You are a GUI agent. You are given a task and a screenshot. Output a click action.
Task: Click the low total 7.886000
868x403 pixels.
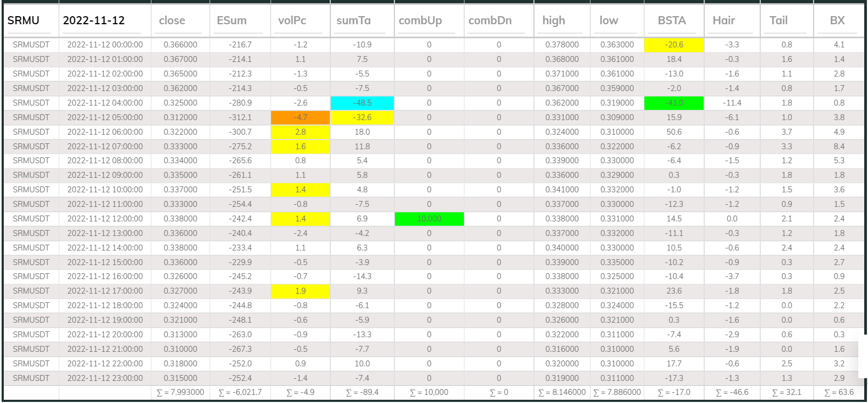click(x=617, y=392)
